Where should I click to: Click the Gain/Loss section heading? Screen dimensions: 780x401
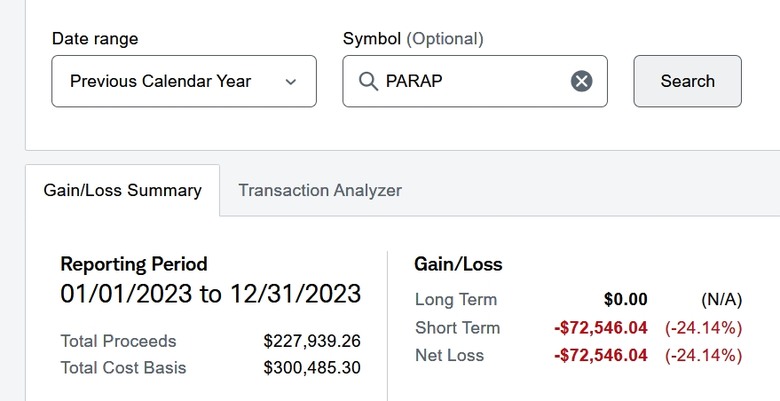click(458, 264)
